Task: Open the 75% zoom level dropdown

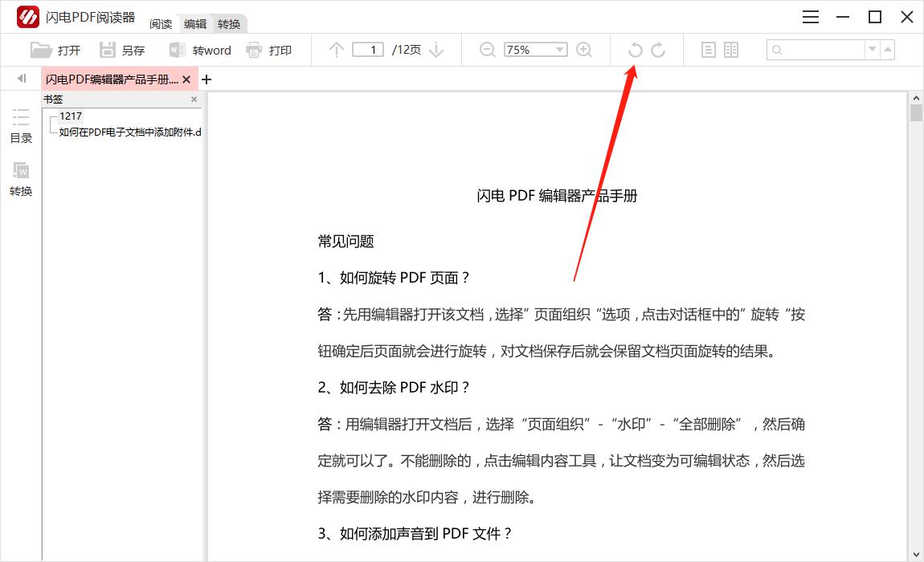Action: point(559,50)
